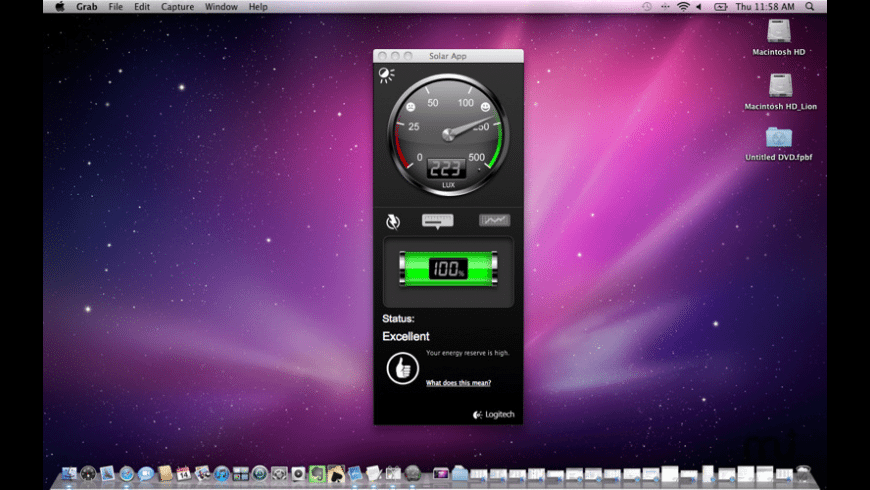Image resolution: width=870 pixels, height=490 pixels.
Task: Click the sun brightness icon in Solar App
Action: pos(386,75)
